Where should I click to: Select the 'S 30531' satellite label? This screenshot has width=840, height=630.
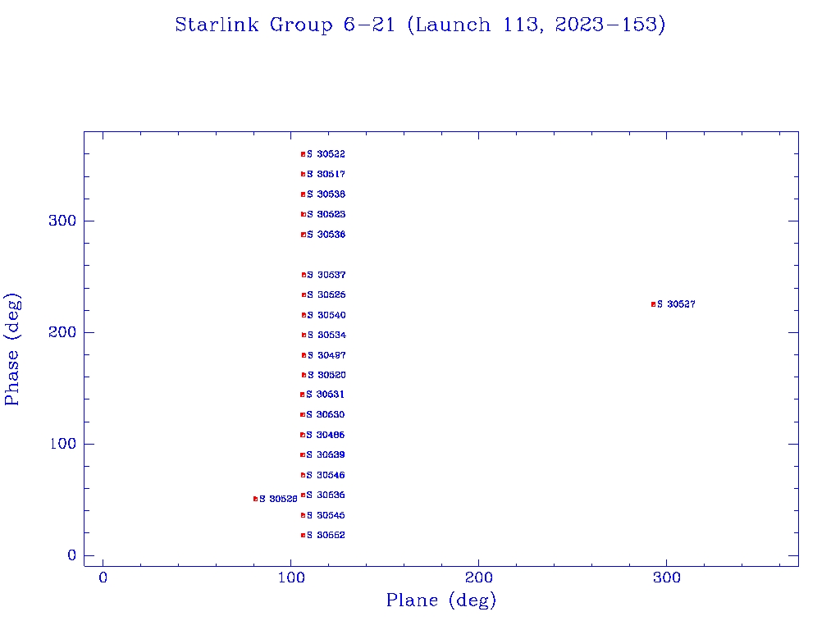point(325,395)
